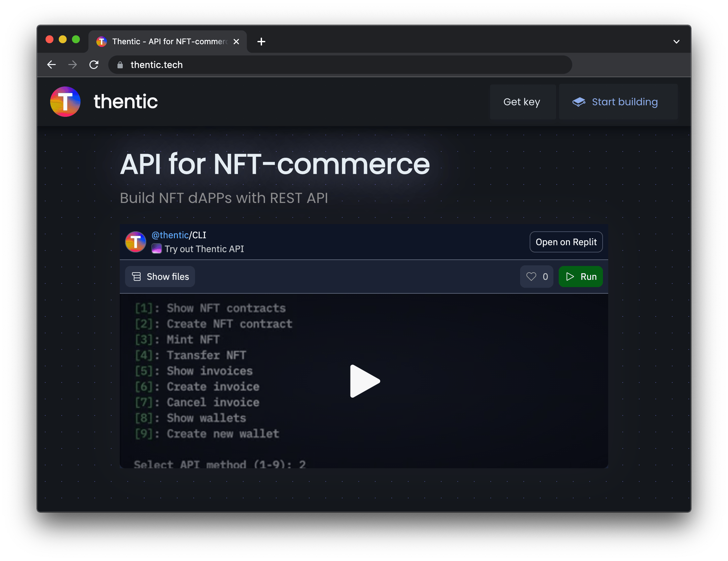
Task: Click the '[5]: Show invoices' line
Action: [194, 371]
